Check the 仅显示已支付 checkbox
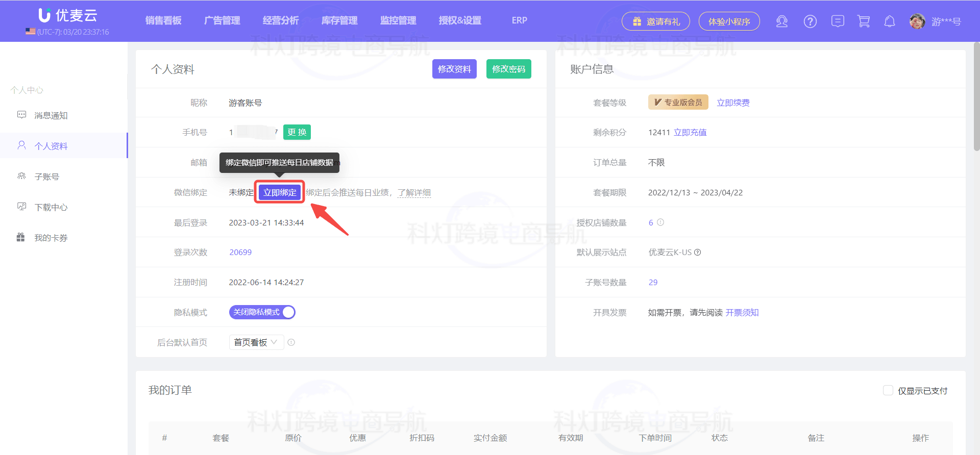 point(888,390)
